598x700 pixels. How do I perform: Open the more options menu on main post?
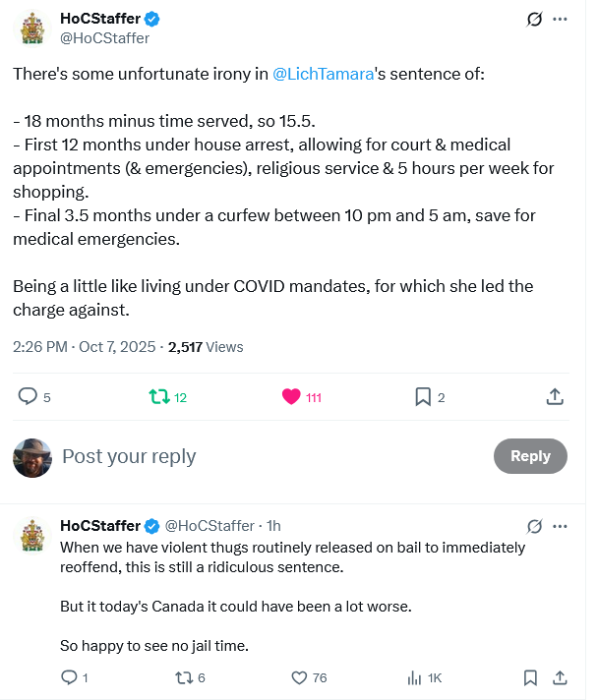pyautogui.click(x=561, y=19)
